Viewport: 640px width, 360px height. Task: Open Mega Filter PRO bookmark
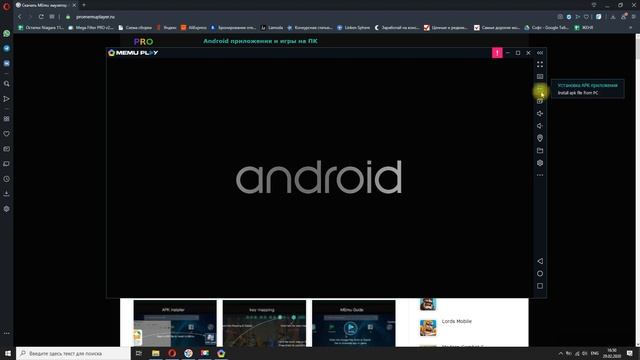click(91, 28)
